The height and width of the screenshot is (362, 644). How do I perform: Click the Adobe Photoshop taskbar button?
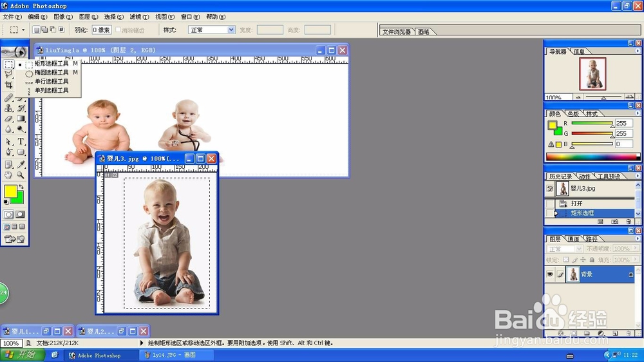[x=102, y=355]
